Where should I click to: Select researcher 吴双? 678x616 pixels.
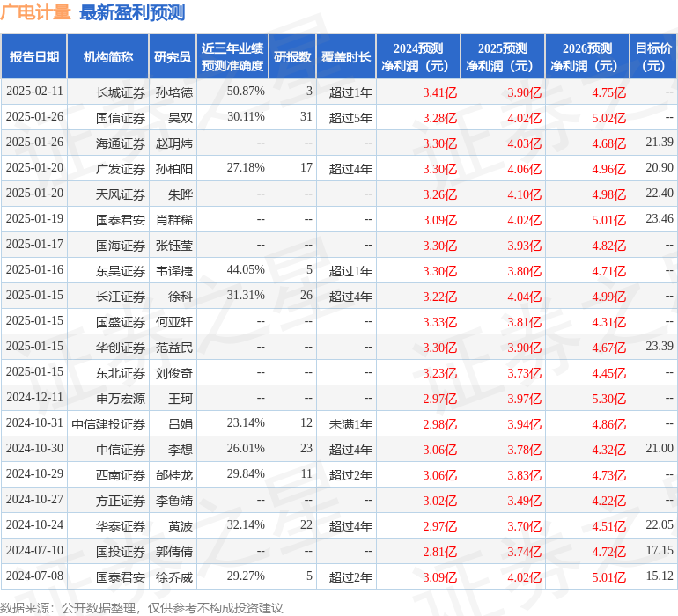(181, 118)
